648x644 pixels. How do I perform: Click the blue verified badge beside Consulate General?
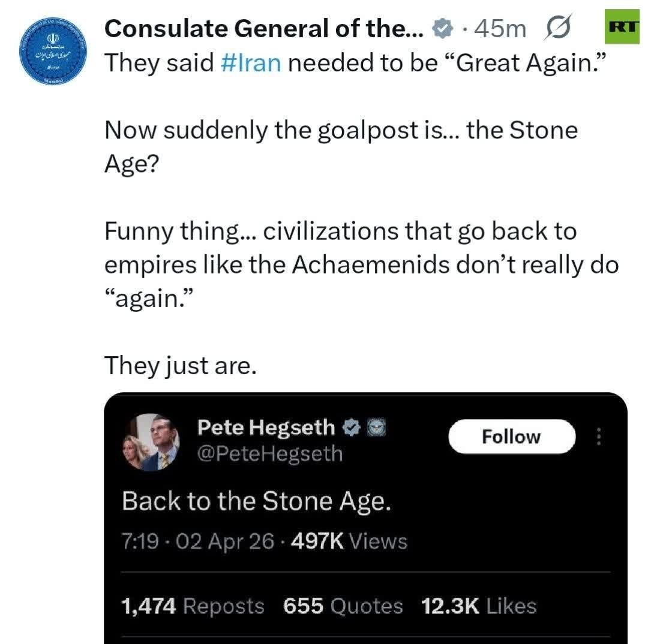point(443,28)
